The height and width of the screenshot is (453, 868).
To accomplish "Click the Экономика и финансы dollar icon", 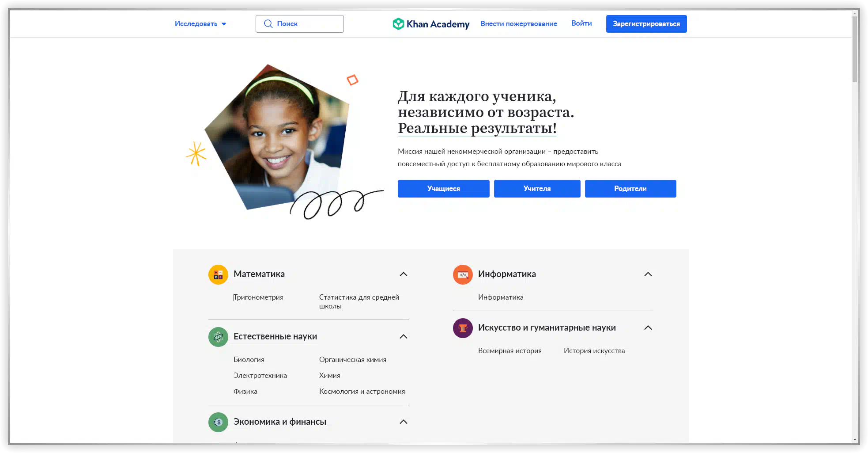I will 218,422.
